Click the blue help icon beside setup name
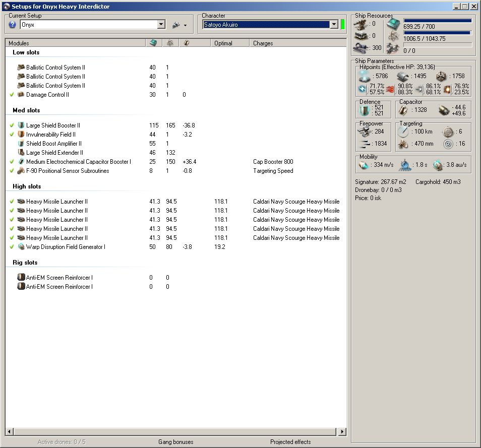The image size is (481, 448). click(12, 25)
